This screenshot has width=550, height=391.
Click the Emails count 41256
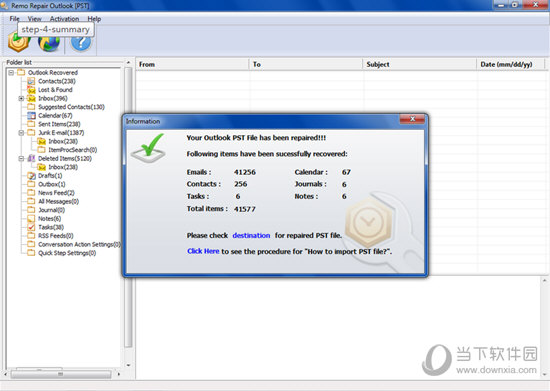pyautogui.click(x=245, y=172)
